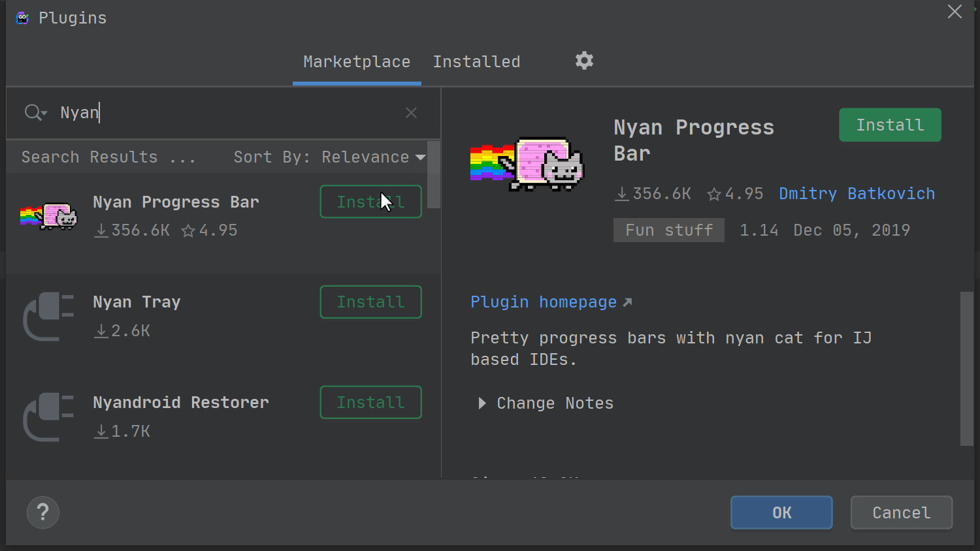Open the Dmitry Batkovich author link
980x551 pixels.
pos(857,194)
